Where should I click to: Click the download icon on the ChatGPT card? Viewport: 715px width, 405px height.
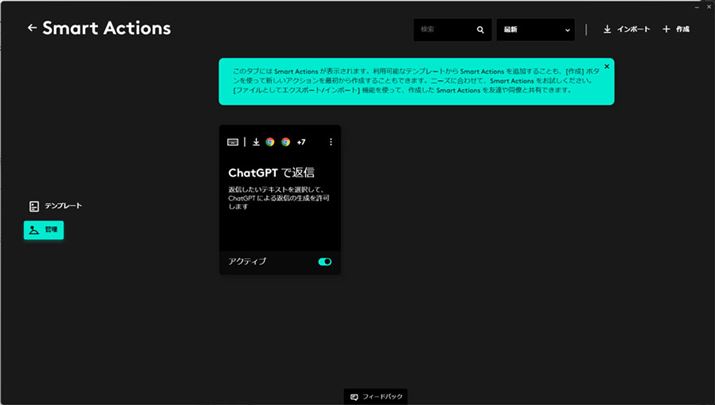256,142
